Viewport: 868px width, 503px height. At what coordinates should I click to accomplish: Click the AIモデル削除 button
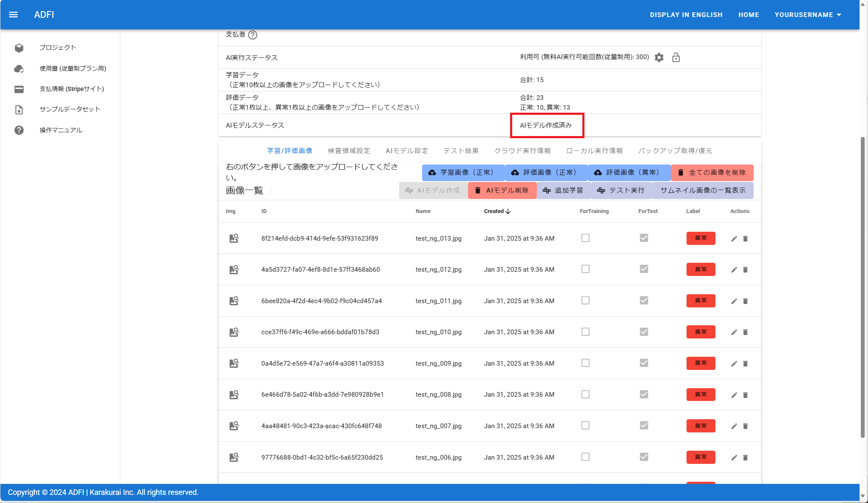coord(502,190)
